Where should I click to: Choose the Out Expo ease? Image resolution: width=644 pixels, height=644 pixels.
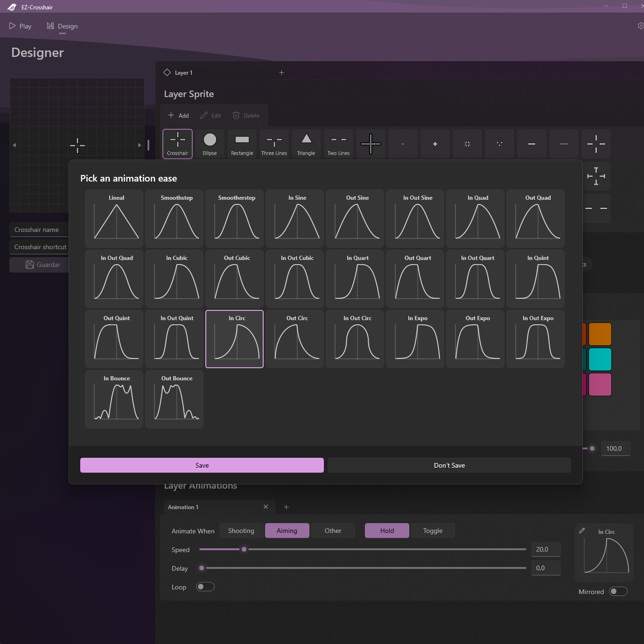tap(475, 339)
